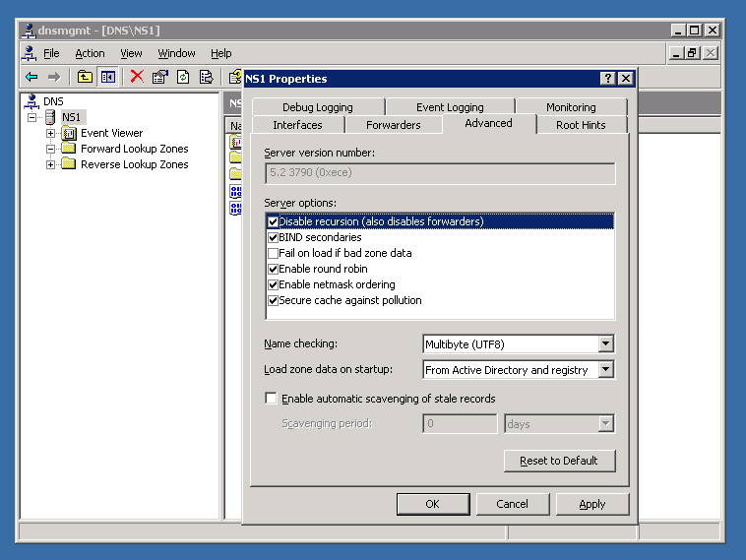
Task: Open the MMC document icon beside File menu
Action: [30, 53]
